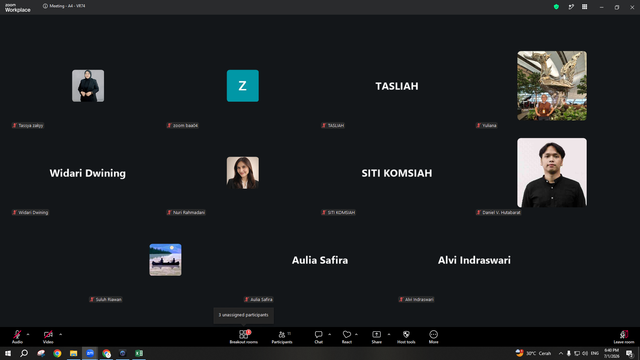The image size is (640, 360).
Task: Unmute the microphone Audio button
Action: (x=17, y=337)
